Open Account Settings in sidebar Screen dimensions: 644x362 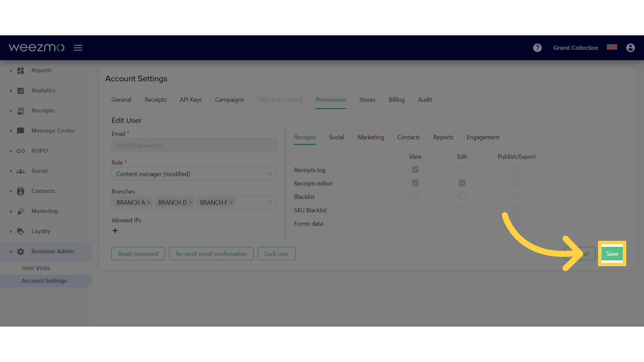(44, 281)
